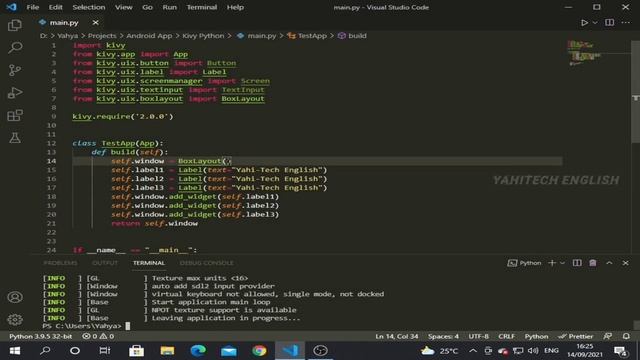Click the Yahya breadcrumb folder
The image size is (640, 360).
click(68, 36)
